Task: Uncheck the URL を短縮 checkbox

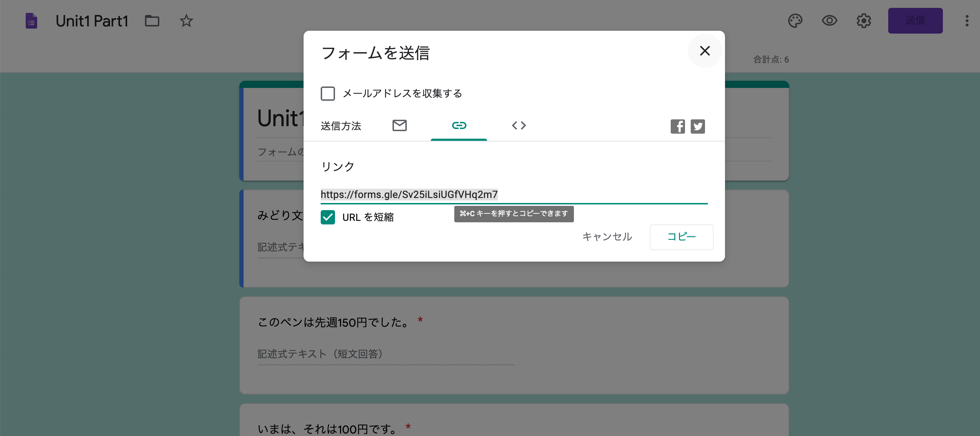Action: (x=327, y=217)
